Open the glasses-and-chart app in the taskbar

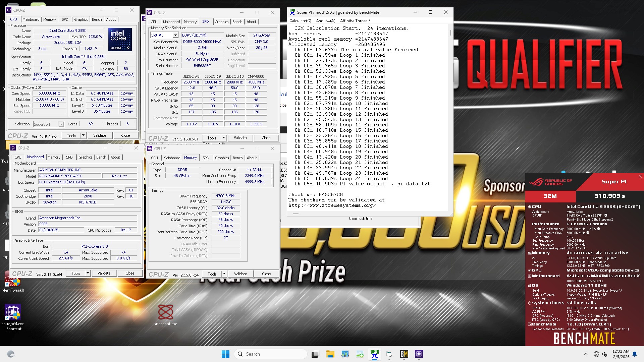[345, 354]
